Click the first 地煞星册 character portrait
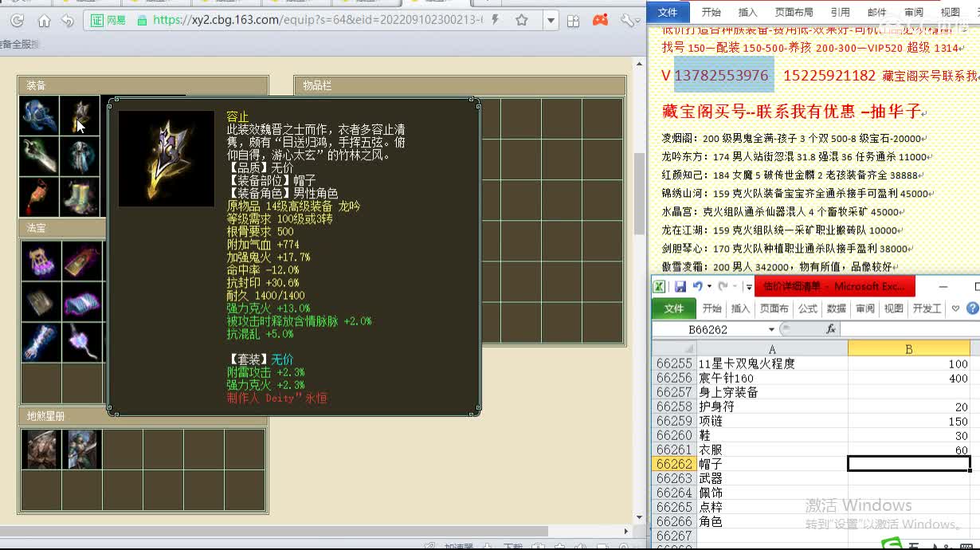This screenshot has width=980, height=550. point(41,450)
